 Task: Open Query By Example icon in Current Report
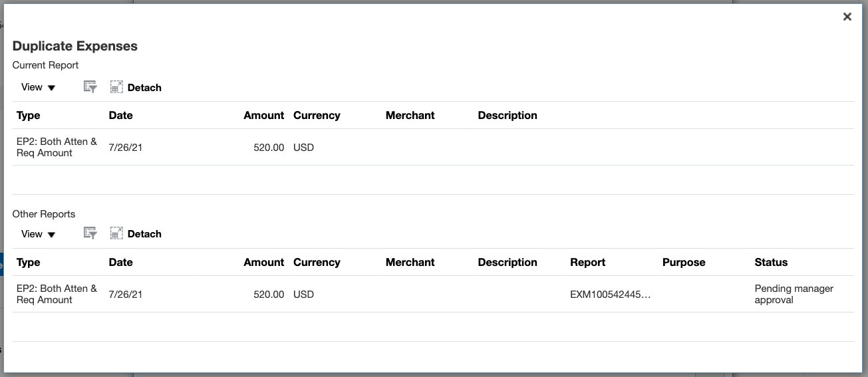point(90,87)
